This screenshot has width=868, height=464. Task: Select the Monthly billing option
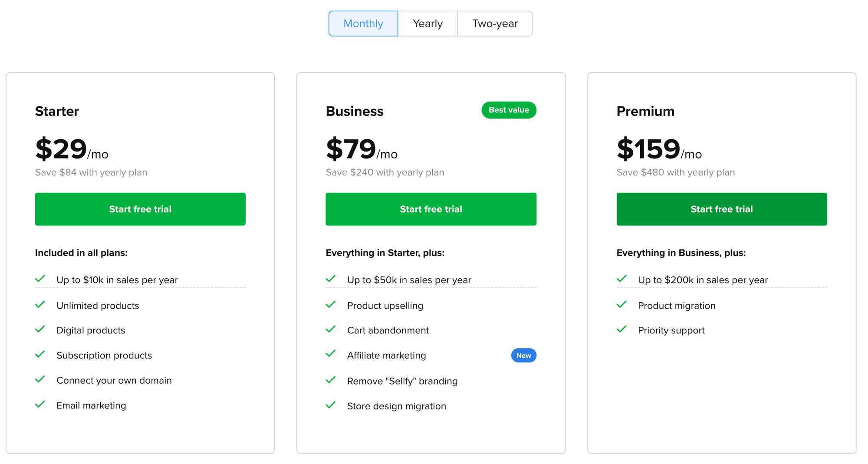coord(363,23)
